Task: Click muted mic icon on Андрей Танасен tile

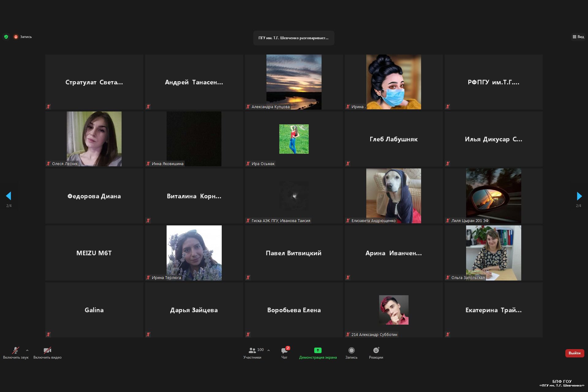Action: [148, 107]
